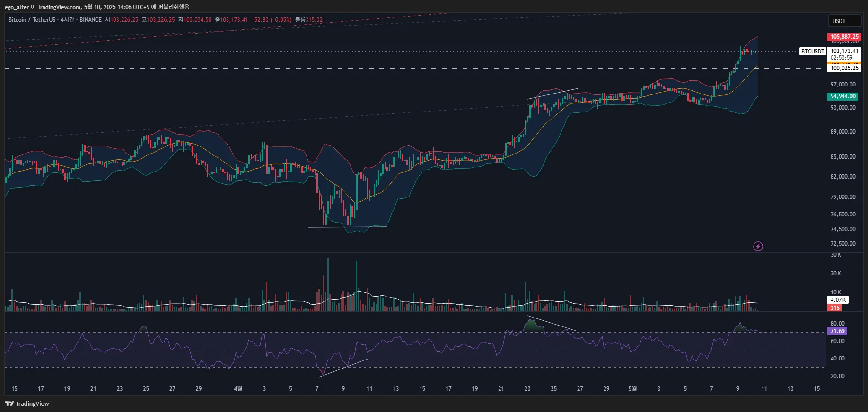Click the red 105,887.25 price label
The image size is (868, 412).
844,37
